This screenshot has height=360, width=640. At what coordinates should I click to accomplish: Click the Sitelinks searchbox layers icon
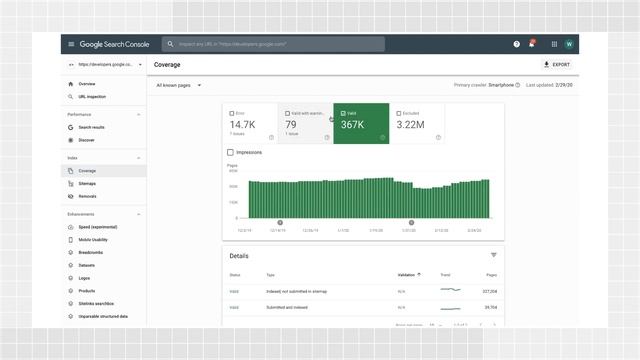click(x=71, y=304)
